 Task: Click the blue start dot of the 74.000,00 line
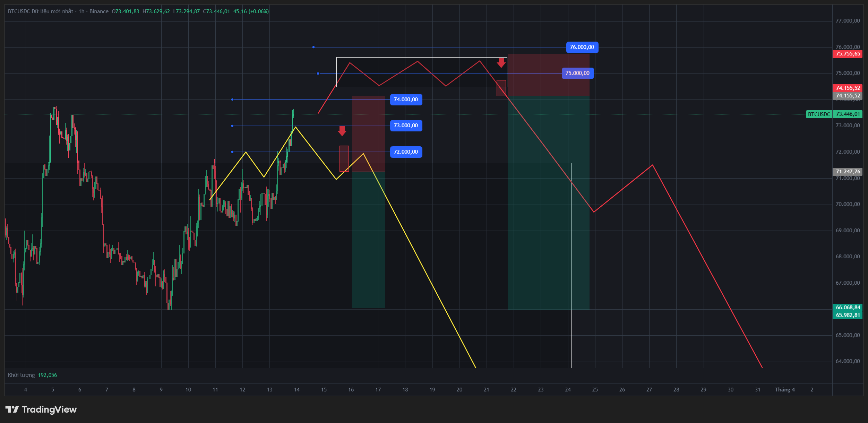[x=232, y=100]
